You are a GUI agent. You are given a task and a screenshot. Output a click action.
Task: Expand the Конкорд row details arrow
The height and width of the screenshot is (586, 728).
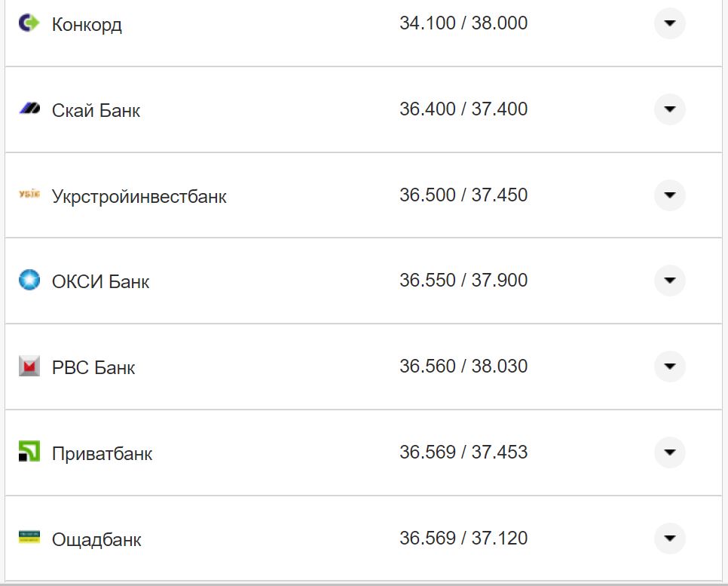(669, 23)
